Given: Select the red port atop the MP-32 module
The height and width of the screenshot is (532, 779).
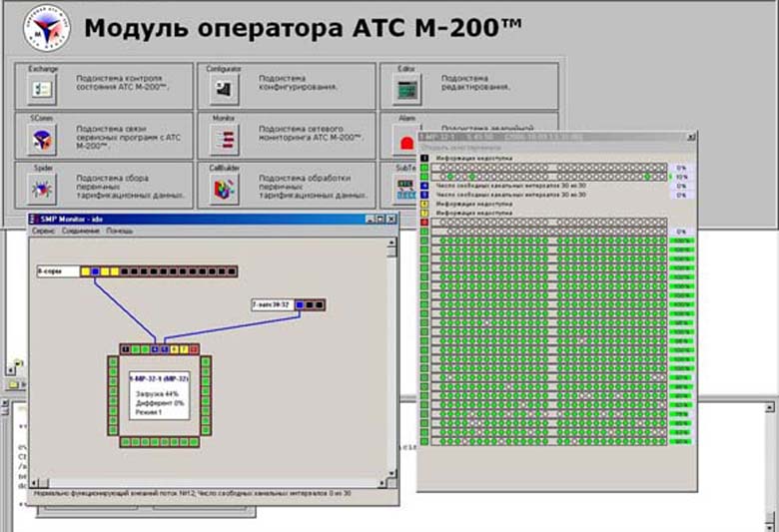Looking at the screenshot, I should 194,349.
